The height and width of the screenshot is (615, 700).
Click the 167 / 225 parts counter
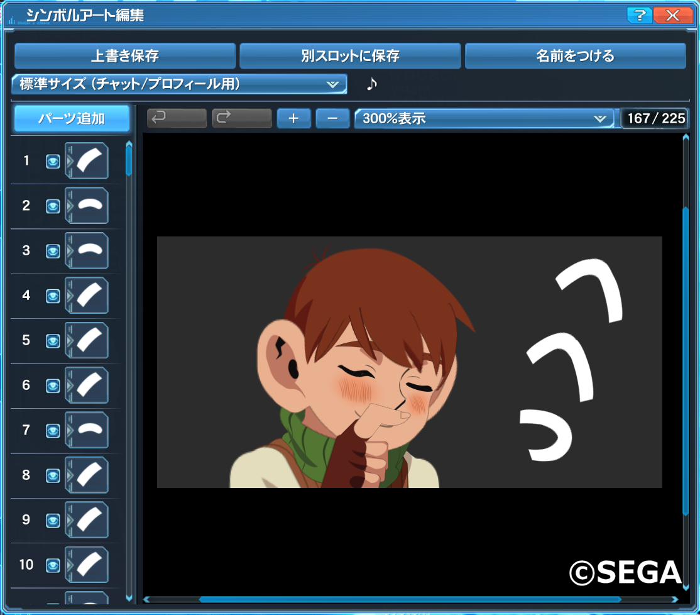pos(656,118)
